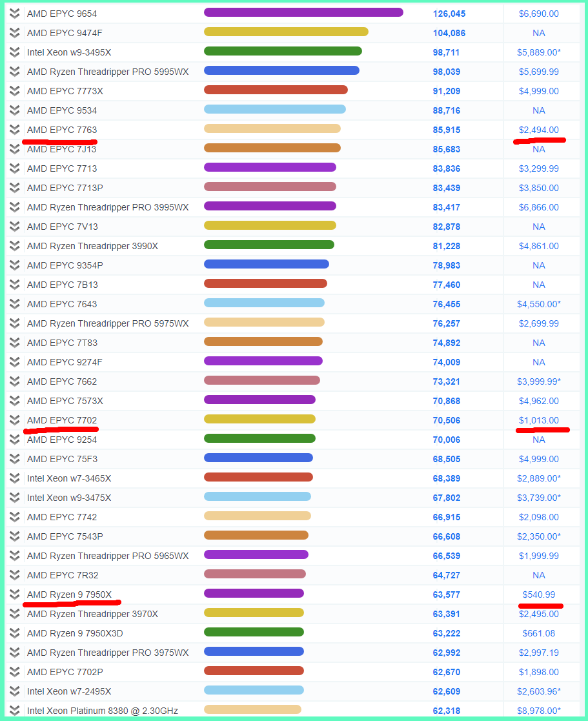Click the AMD EPYC 9534 light-blue bar

(x=275, y=109)
